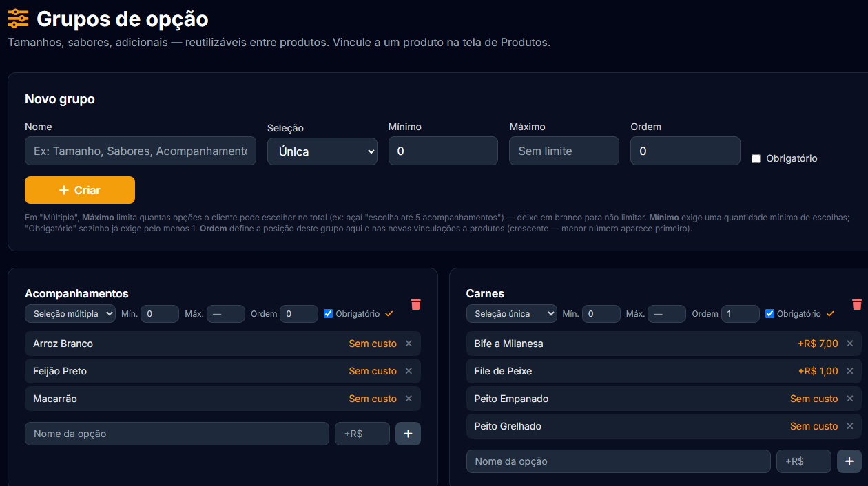Click the Carnes group title

(485, 294)
